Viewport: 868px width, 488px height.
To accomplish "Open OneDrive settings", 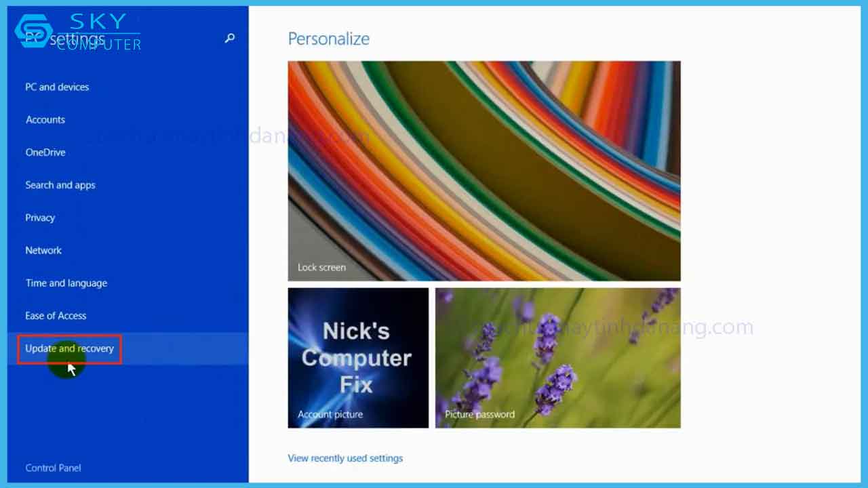I will click(x=45, y=152).
